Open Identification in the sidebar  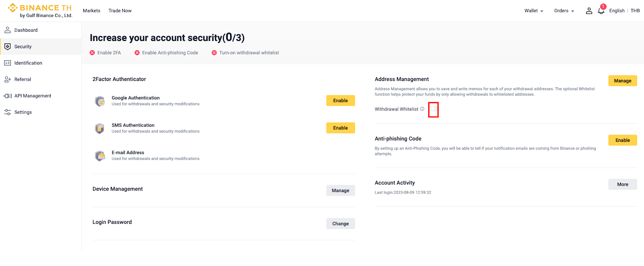pos(28,63)
